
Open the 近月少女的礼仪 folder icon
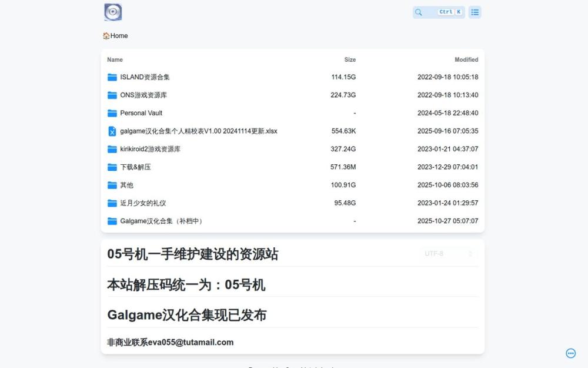point(112,204)
